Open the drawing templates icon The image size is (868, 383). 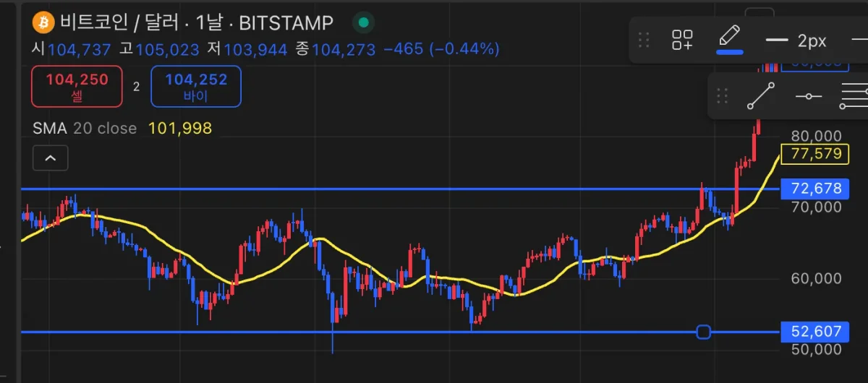click(x=682, y=40)
